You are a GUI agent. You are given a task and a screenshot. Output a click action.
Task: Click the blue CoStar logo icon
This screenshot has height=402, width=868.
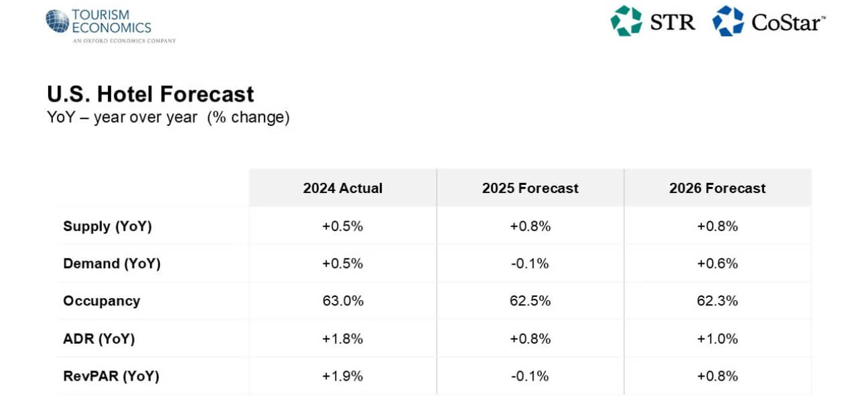point(728,21)
